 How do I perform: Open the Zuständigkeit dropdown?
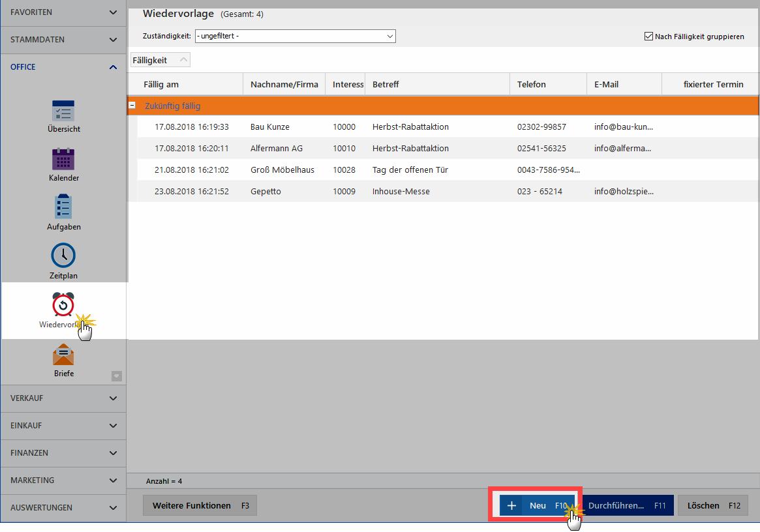pyautogui.click(x=295, y=36)
